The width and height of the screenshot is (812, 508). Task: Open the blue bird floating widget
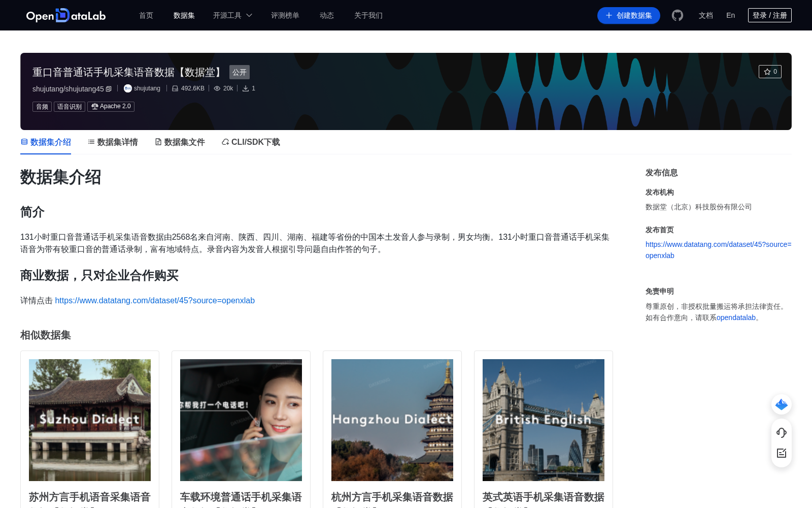[782, 404]
